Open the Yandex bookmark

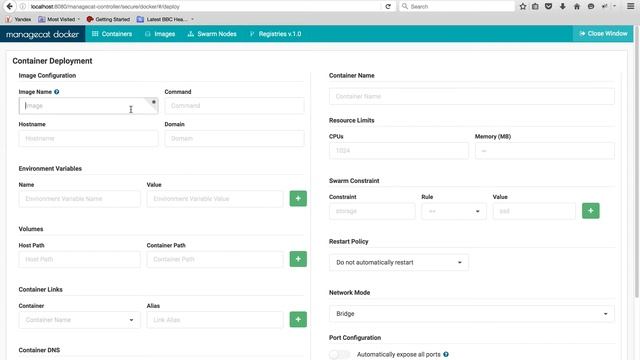18,19
